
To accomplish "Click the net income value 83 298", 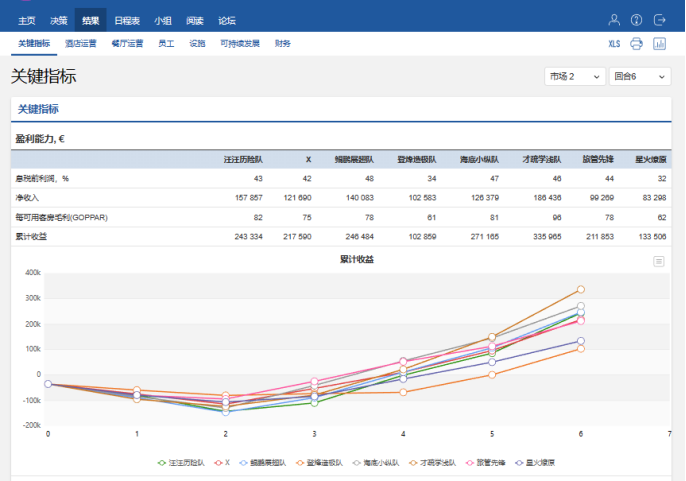I will click(x=654, y=198).
